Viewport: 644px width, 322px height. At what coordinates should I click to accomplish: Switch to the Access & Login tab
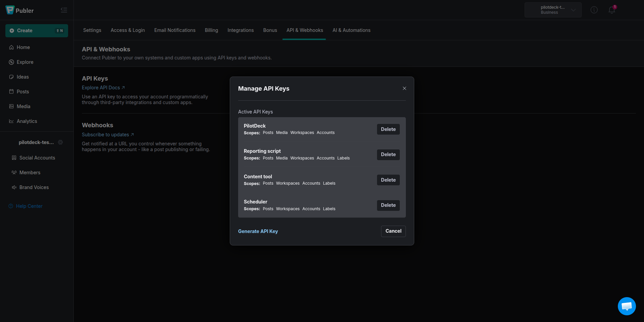[x=128, y=30]
